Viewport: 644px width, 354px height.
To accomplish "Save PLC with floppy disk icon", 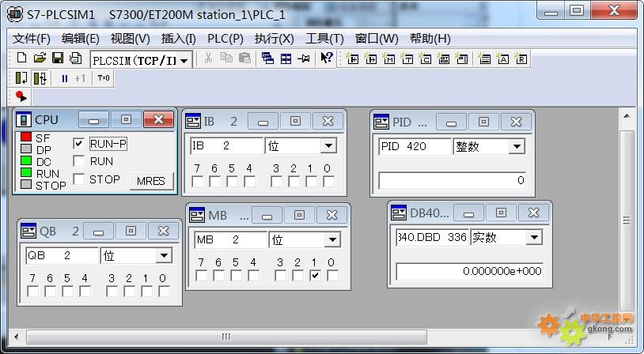I will 58,58.
